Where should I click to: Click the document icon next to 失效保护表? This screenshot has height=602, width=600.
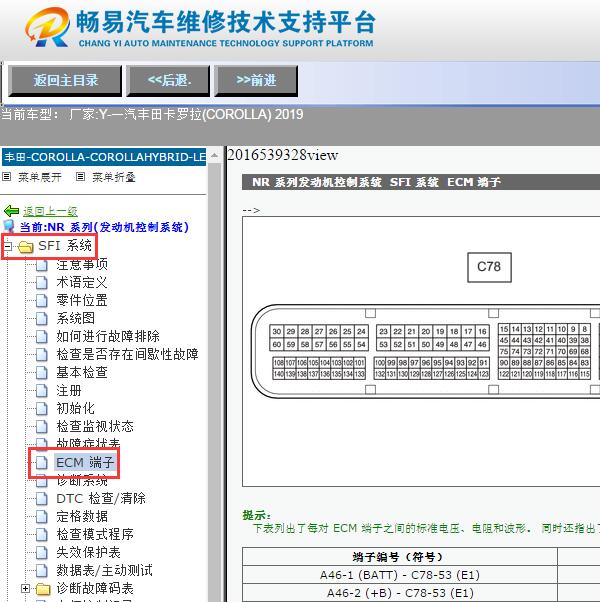click(x=42, y=553)
